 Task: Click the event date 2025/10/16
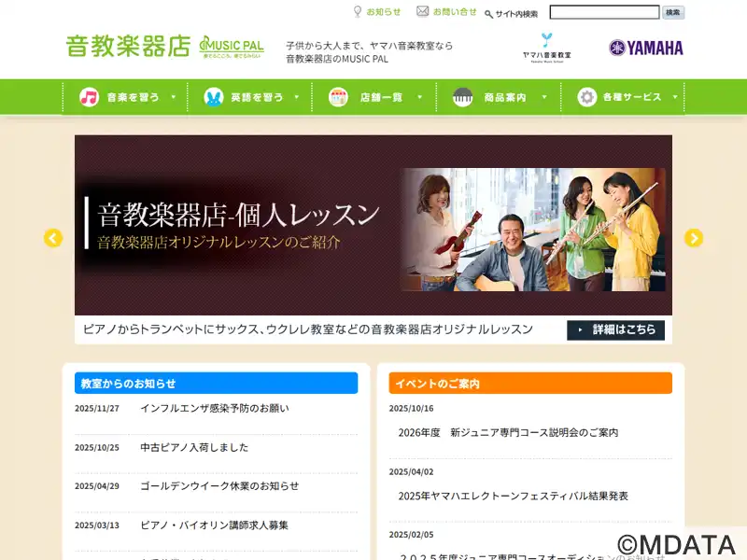(x=411, y=409)
